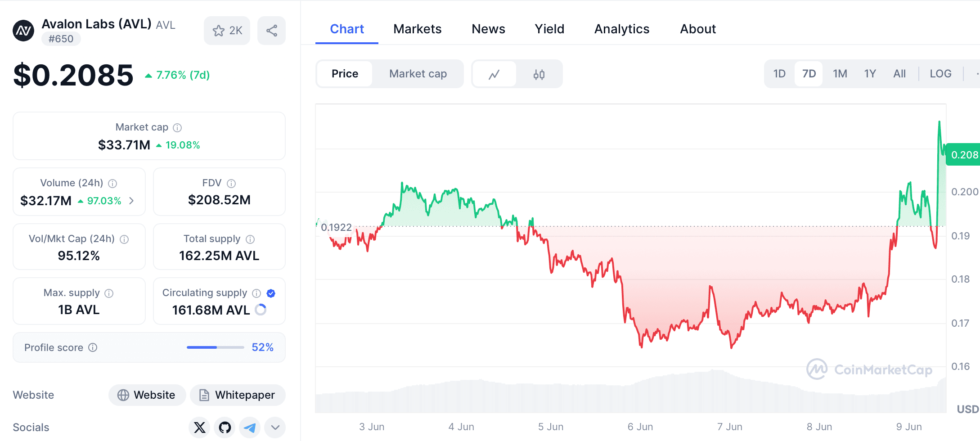
Task: Enable LOG scale on the chart
Action: click(x=940, y=73)
